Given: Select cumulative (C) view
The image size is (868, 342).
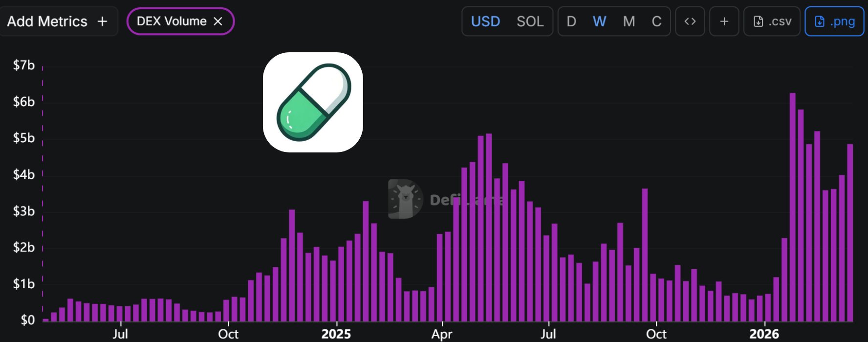Looking at the screenshot, I should click(656, 21).
